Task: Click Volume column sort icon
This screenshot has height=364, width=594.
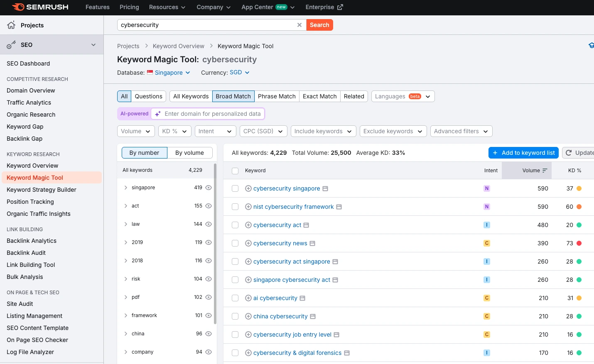Action: [x=545, y=171]
